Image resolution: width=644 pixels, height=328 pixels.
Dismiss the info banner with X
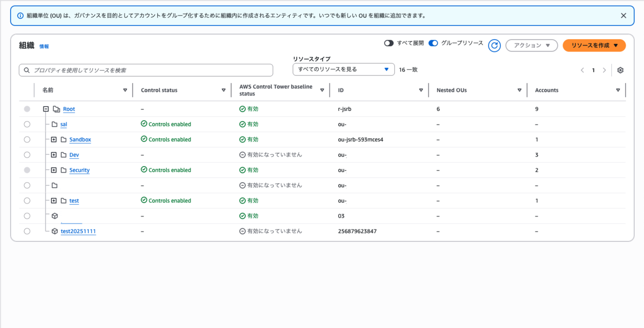[623, 16]
